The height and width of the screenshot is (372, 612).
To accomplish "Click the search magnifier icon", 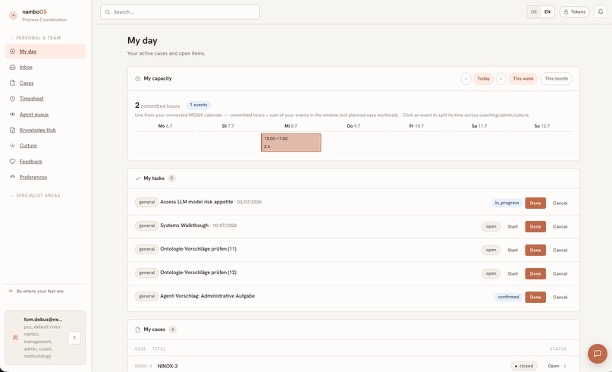I will pyautogui.click(x=107, y=12).
